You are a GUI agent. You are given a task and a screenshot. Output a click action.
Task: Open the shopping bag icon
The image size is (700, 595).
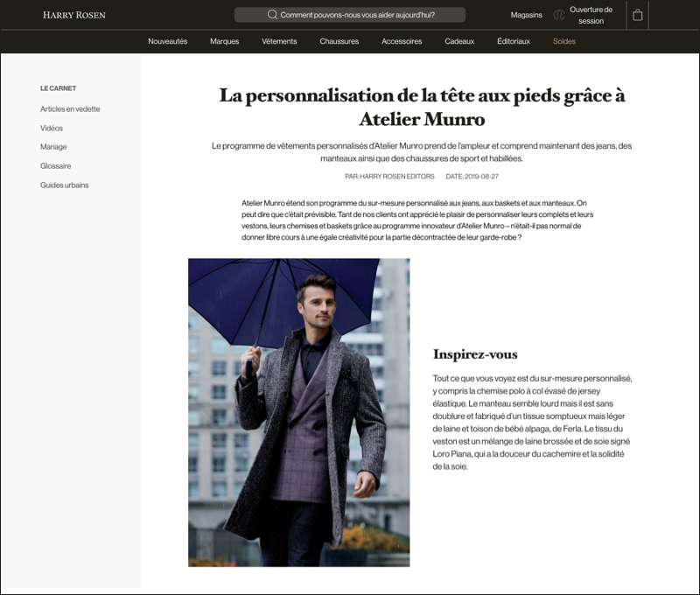[x=638, y=15]
